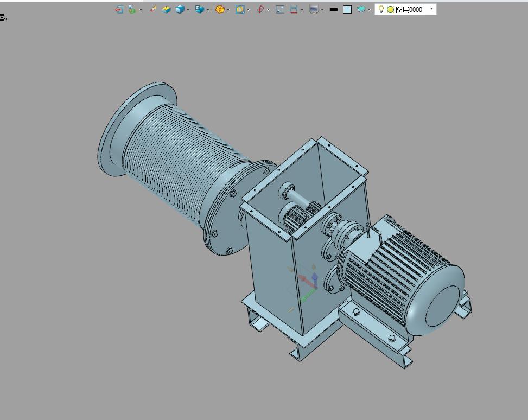
Task: Expand the view orientation dropdown arrow
Action: coord(208,9)
